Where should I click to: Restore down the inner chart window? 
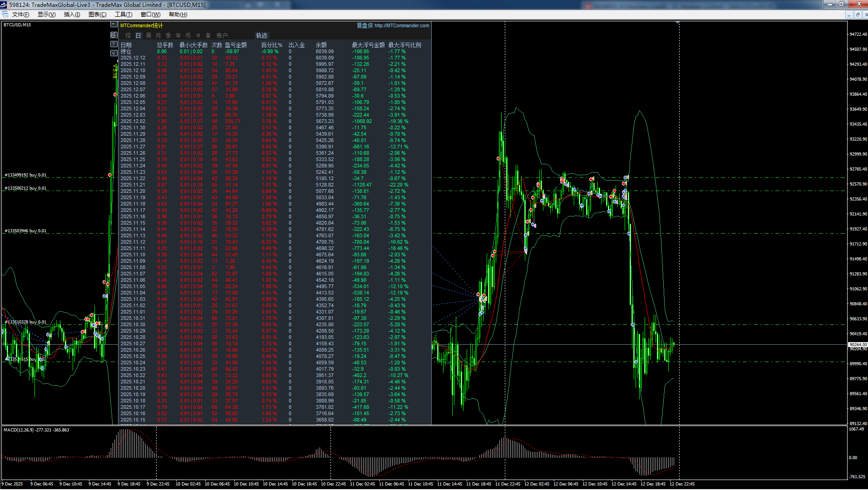coord(858,15)
